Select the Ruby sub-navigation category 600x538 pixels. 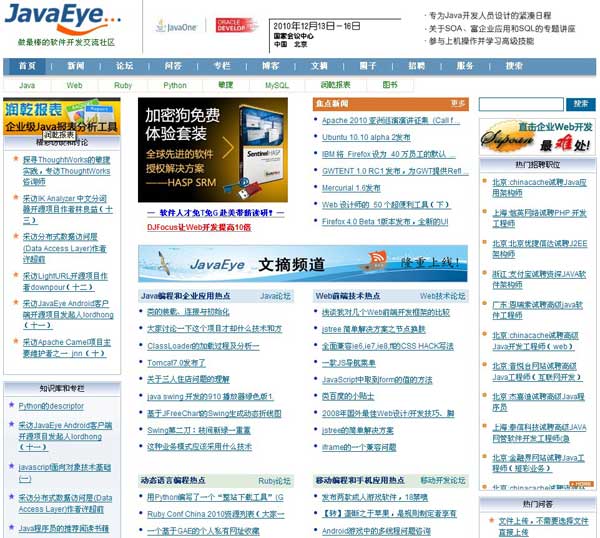123,85
